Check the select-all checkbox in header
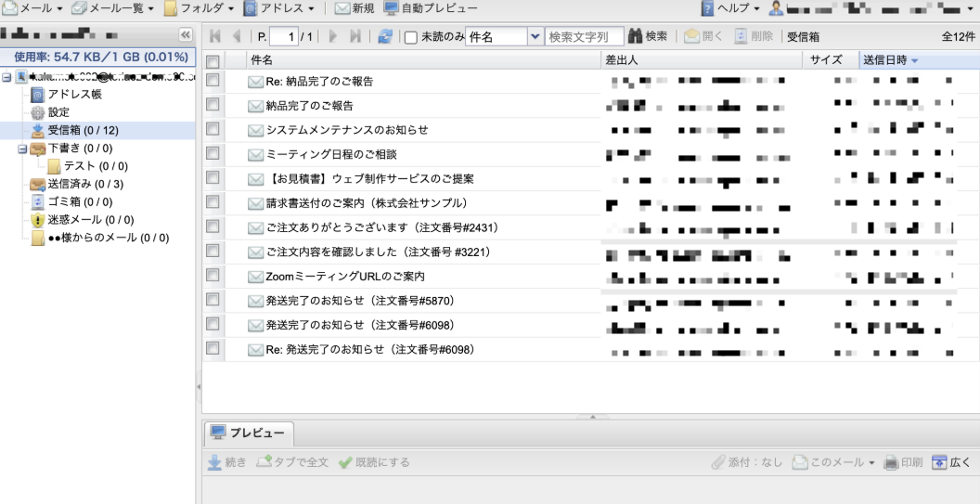 click(213, 60)
